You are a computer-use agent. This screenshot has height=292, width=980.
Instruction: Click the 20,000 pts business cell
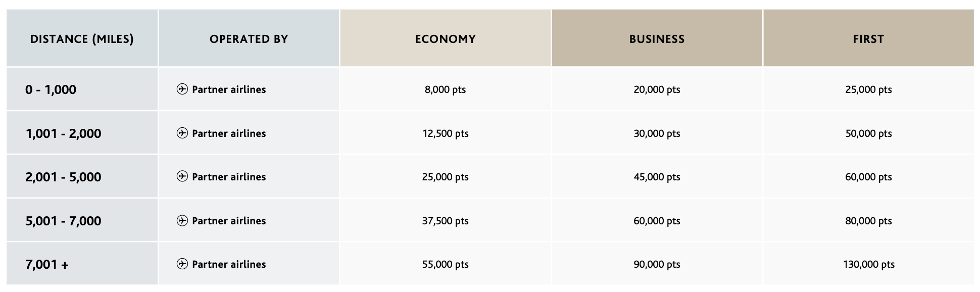point(657,89)
